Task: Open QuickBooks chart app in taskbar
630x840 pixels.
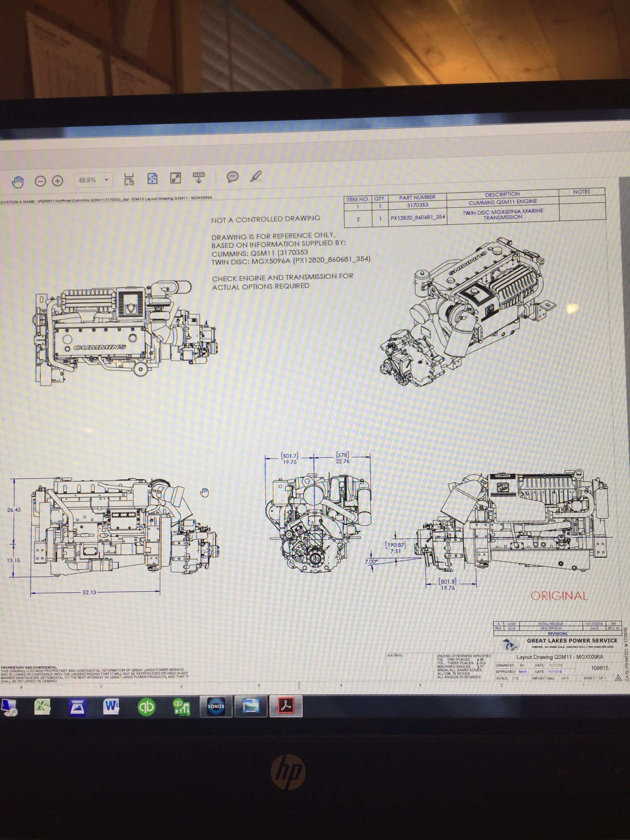Action: (181, 707)
